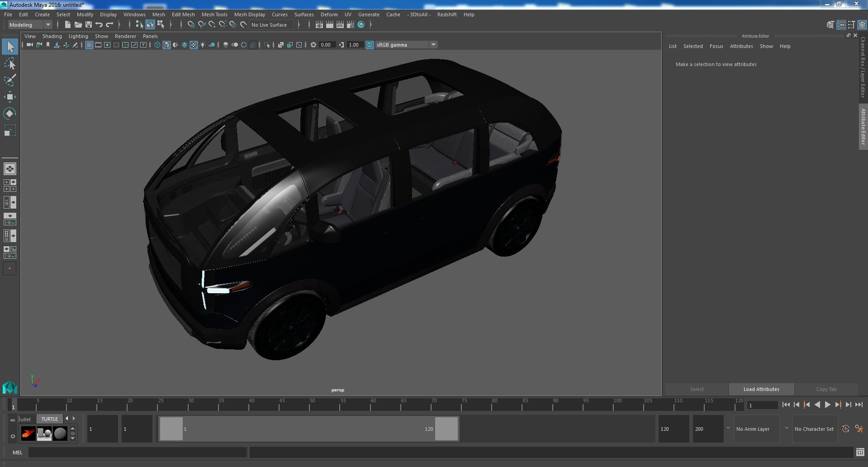Open the No Character Set dropdown
This screenshot has width=868, height=467.
pos(814,429)
